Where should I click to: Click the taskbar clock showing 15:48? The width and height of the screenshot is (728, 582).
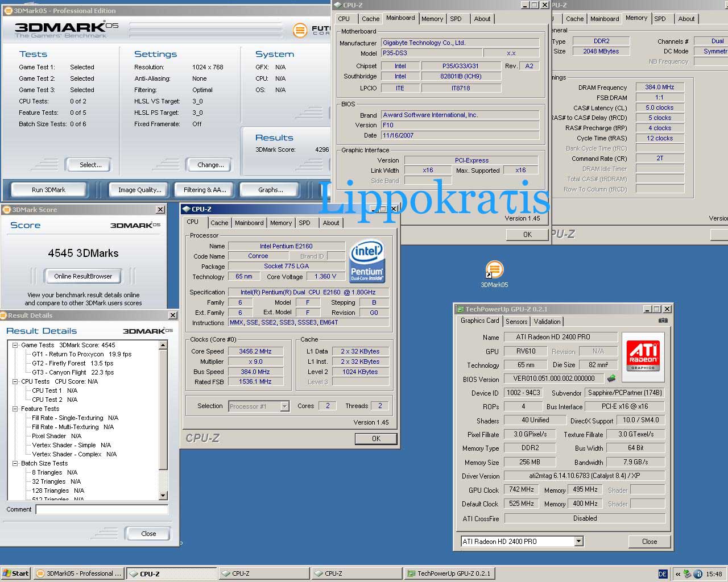click(x=714, y=574)
